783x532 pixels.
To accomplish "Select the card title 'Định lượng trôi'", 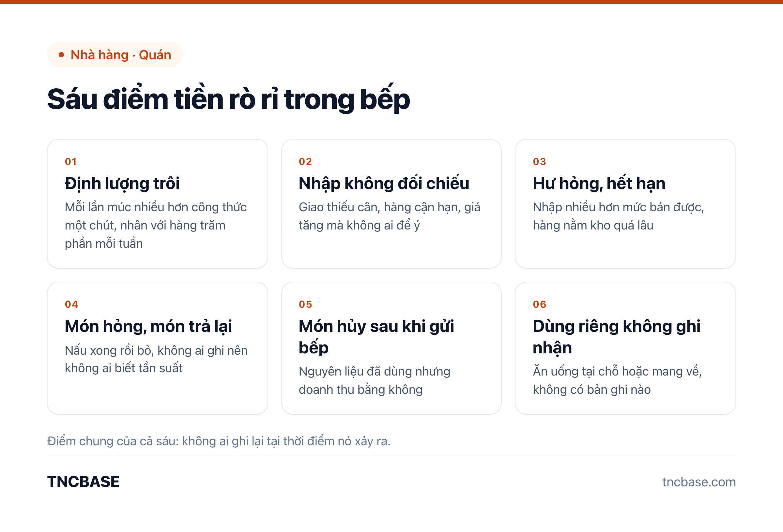I will (x=122, y=184).
